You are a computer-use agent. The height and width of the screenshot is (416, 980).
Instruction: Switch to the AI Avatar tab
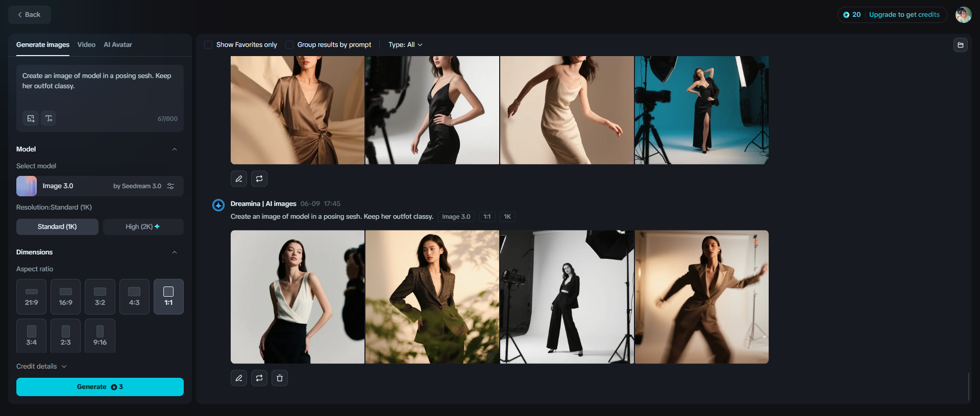pos(118,45)
